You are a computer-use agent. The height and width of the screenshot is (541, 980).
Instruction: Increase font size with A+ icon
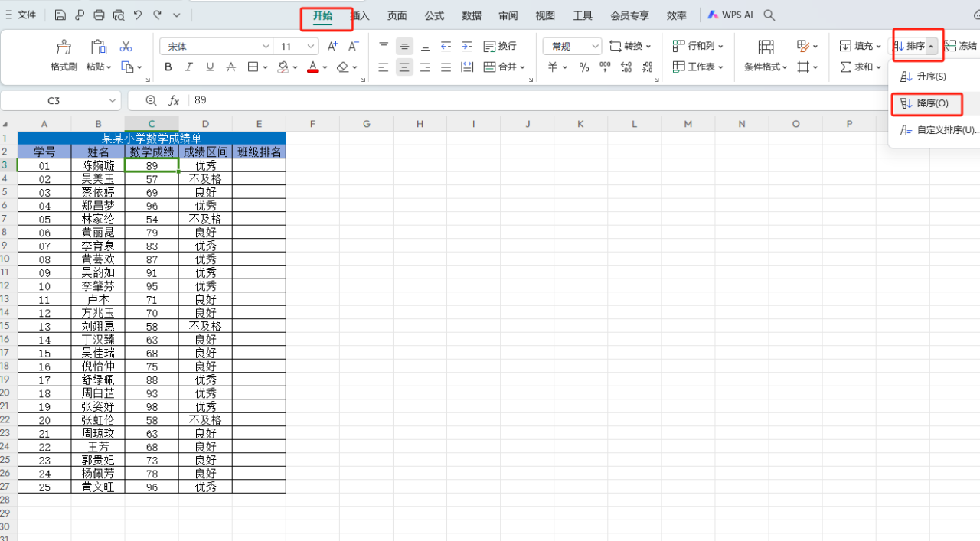pos(332,47)
